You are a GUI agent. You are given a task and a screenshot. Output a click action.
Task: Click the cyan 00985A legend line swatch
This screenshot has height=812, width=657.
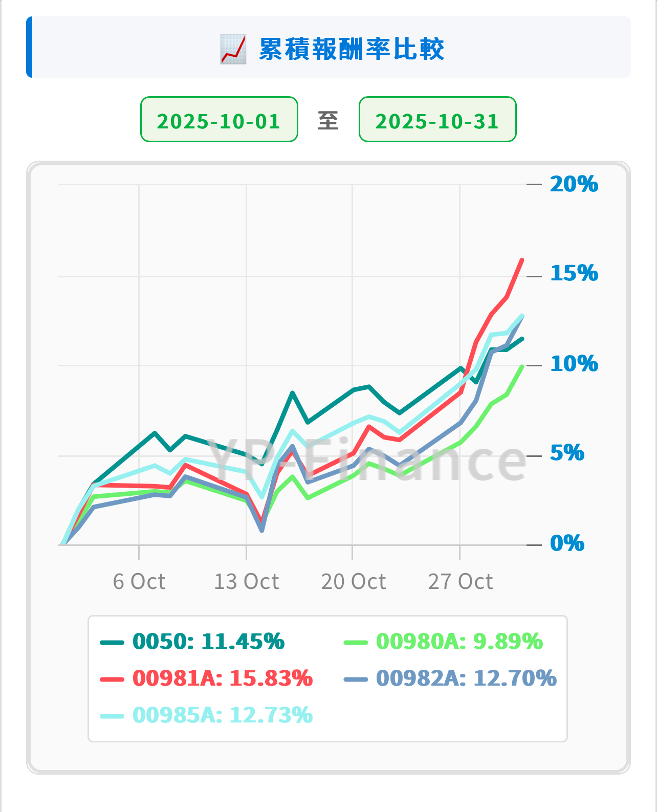(112, 716)
